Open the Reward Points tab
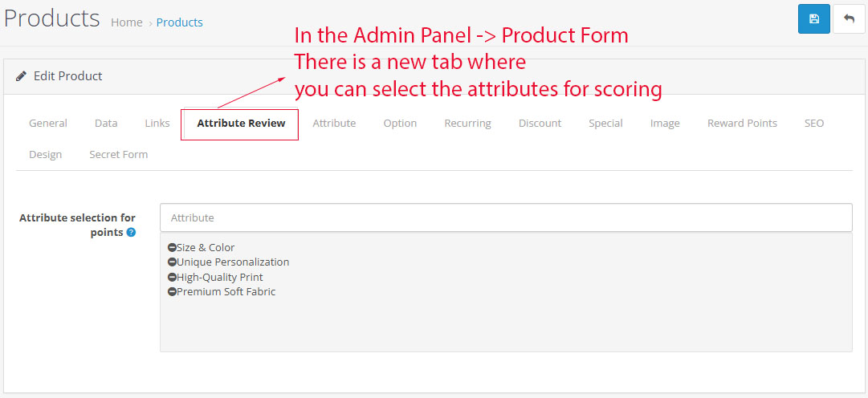The height and width of the screenshot is (398, 868). click(742, 124)
